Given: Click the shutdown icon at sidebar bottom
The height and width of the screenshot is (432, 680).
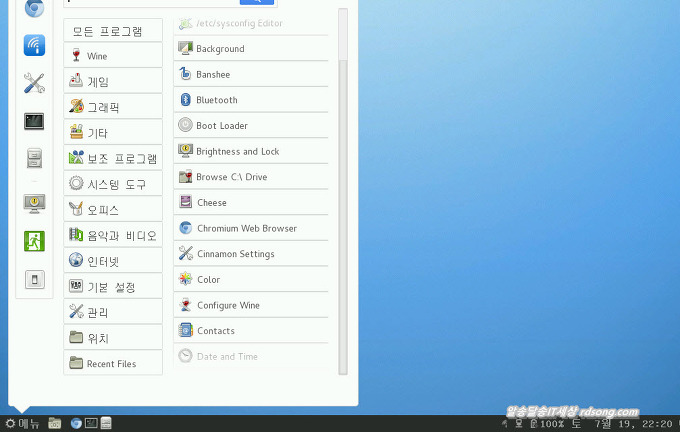Looking at the screenshot, I should tap(34, 279).
